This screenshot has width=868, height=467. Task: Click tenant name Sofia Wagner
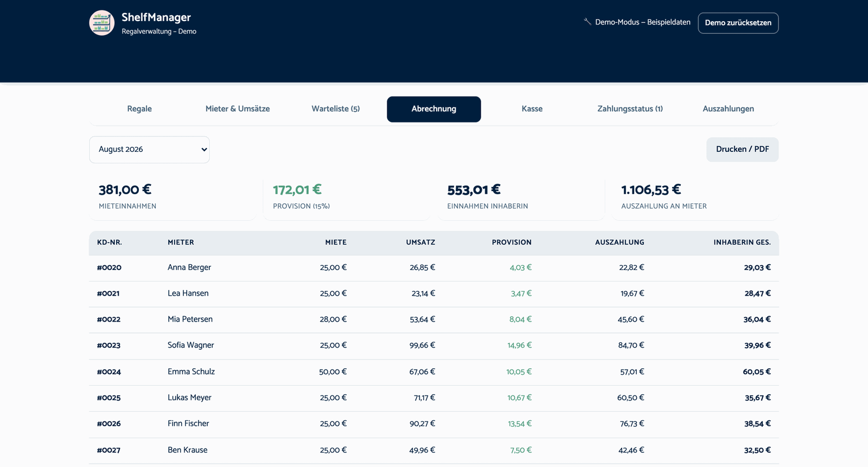coord(191,346)
